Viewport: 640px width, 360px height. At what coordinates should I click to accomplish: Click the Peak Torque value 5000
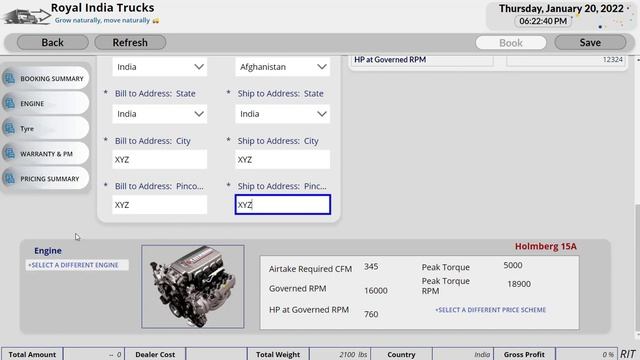[513, 265]
